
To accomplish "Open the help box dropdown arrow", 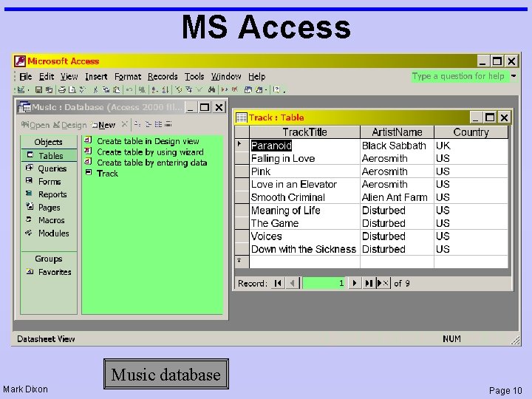I will click(x=514, y=76).
